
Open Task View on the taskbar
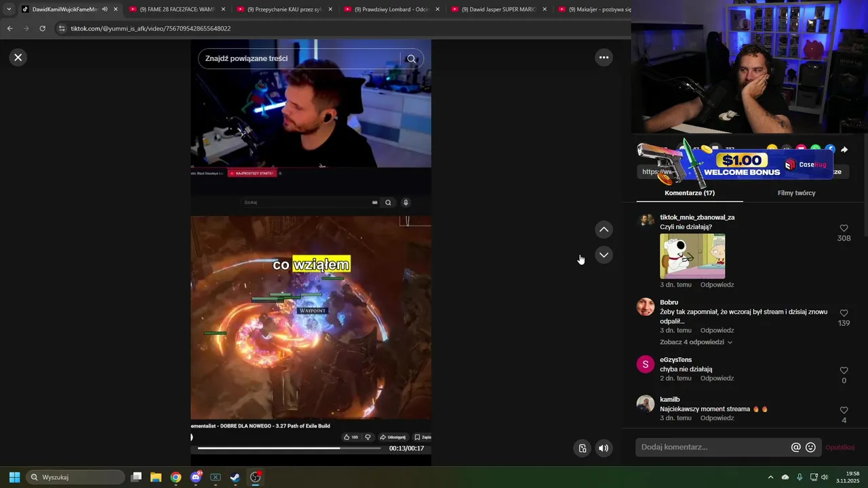[136, 477]
